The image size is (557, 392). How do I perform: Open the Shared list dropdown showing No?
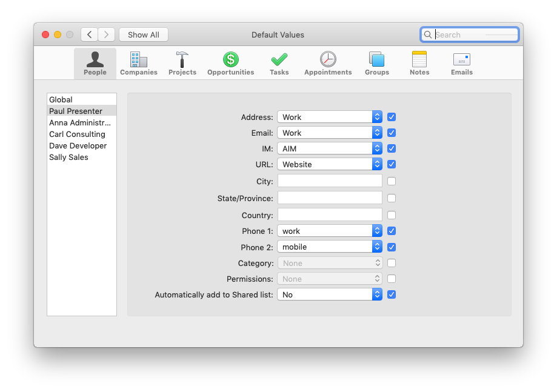(330, 294)
